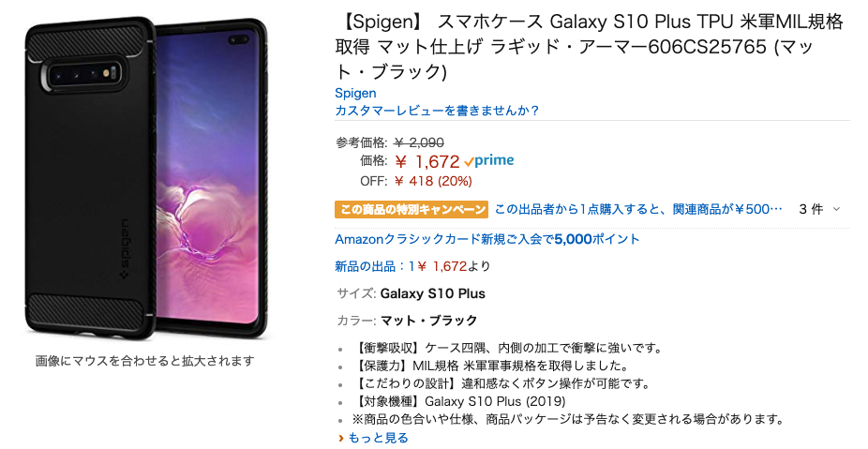Open the Spigen brand link
Image resolution: width=868 pixels, height=449 pixels.
355,93
